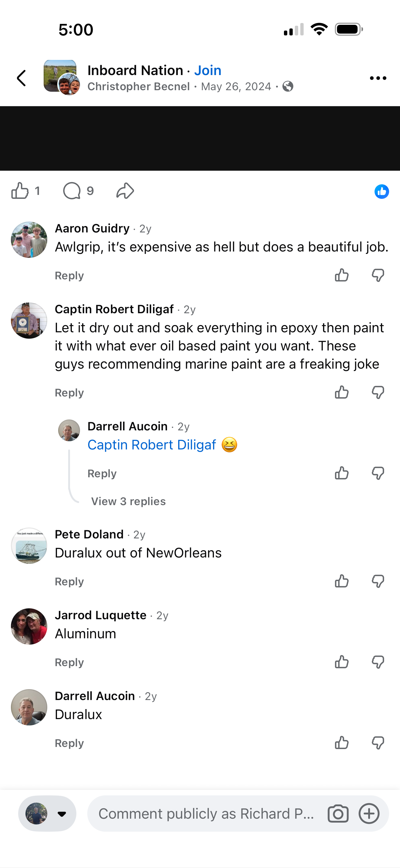Like the post with thumbs-up icon
Viewport: 400px width, 868px height.
pos(20,191)
